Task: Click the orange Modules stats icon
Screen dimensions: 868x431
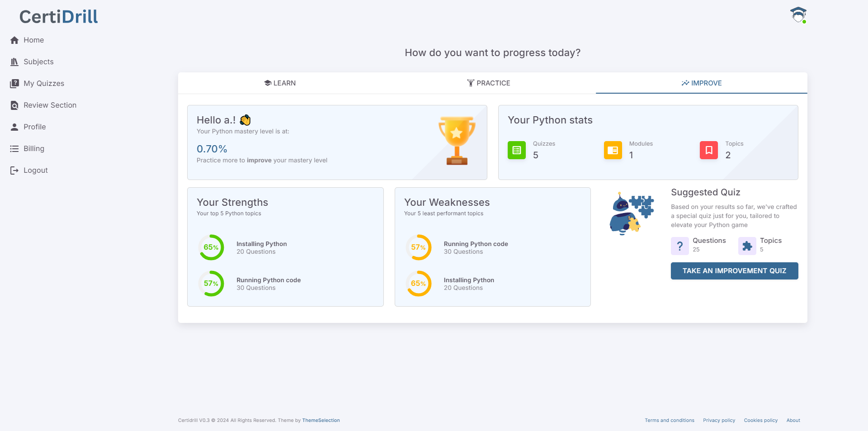Action: 613,150
